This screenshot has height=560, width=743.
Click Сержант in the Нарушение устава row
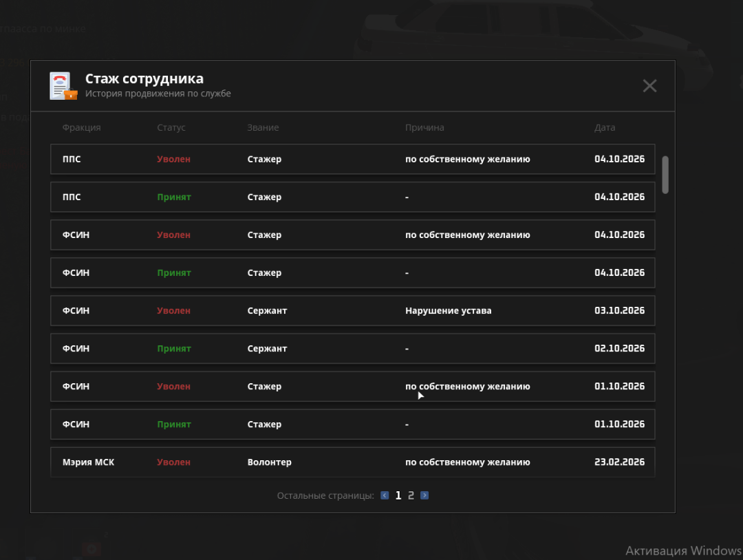coord(267,310)
